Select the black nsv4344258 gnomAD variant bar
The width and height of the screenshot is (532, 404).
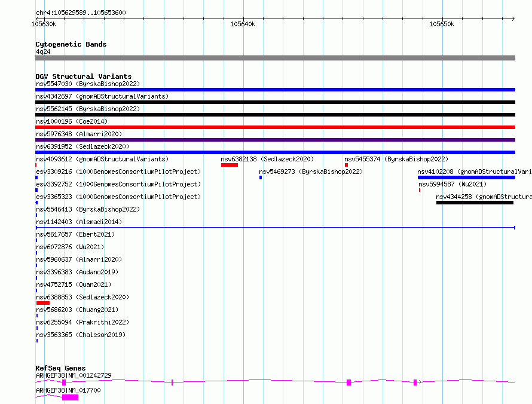pos(475,203)
